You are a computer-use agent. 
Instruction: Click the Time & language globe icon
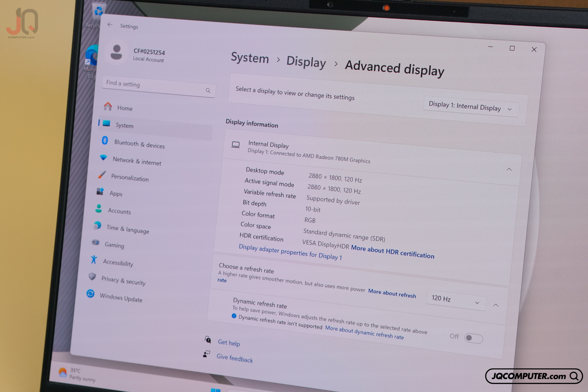click(x=97, y=226)
